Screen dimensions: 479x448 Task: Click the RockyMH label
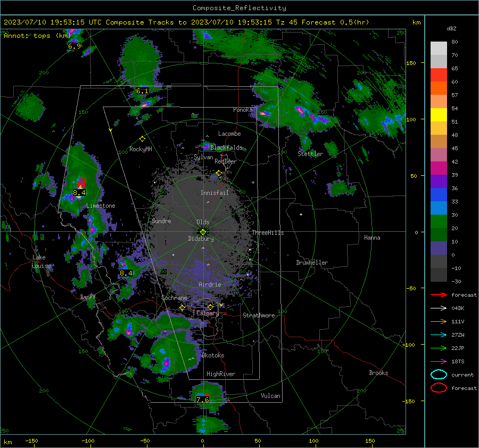click(141, 149)
